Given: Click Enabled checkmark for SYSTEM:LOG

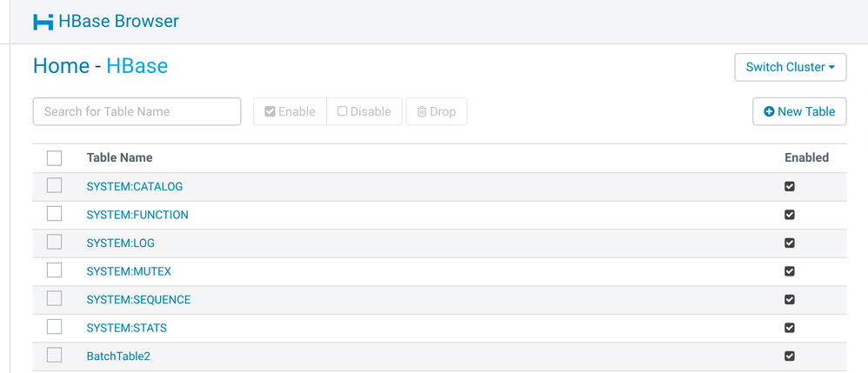Looking at the screenshot, I should [790, 243].
